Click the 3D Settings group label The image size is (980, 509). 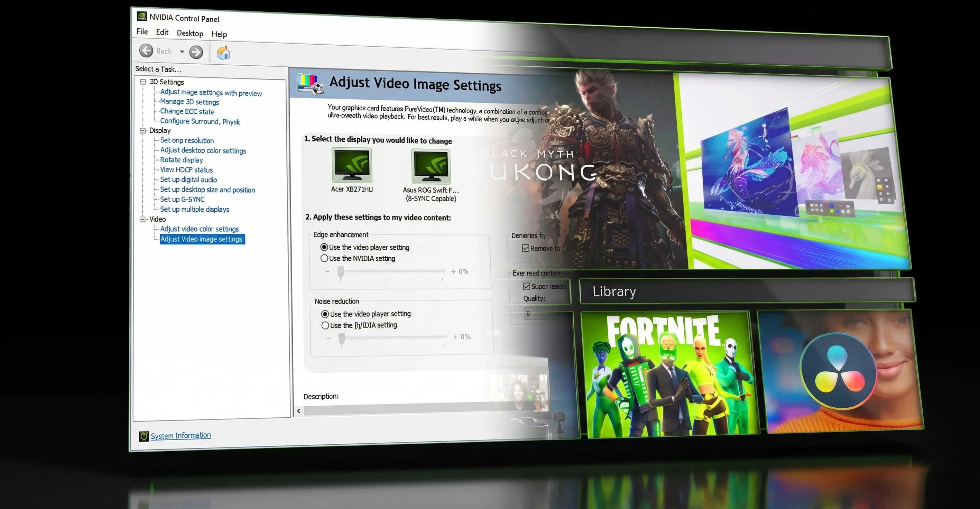click(x=167, y=82)
